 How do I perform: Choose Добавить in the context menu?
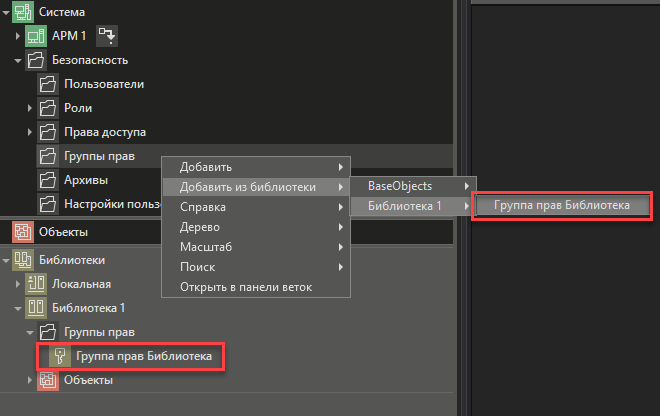point(206,166)
